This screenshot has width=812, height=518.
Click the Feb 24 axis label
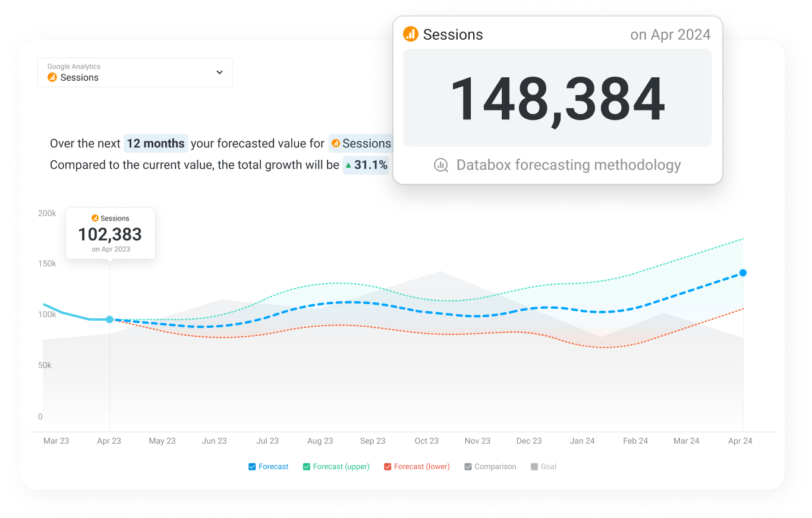[x=635, y=441]
